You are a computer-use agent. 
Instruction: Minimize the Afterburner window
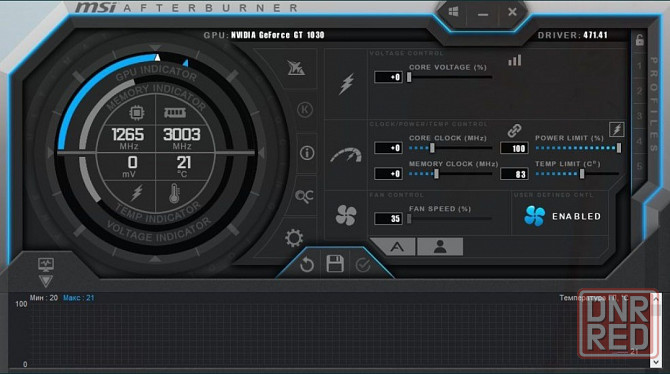point(483,14)
